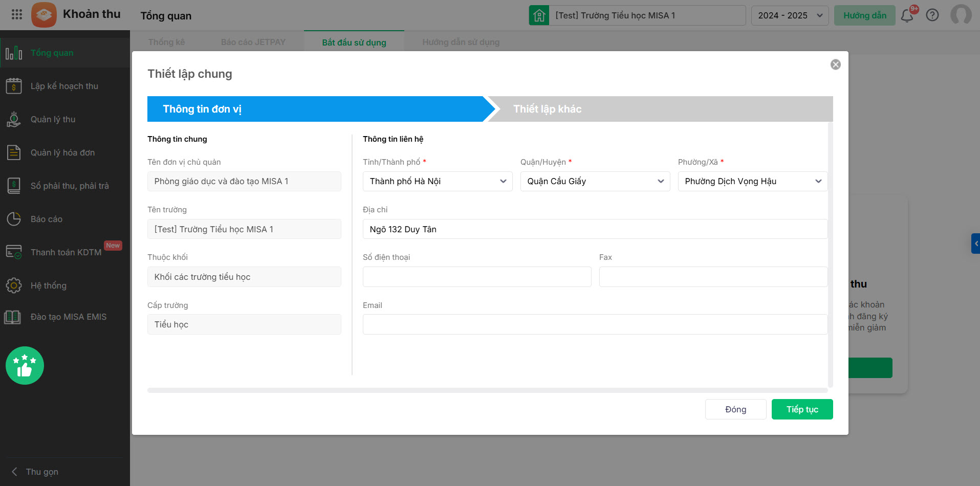This screenshot has height=486, width=980.
Task: Click the Tổng quan bar chart icon
Action: [14, 53]
